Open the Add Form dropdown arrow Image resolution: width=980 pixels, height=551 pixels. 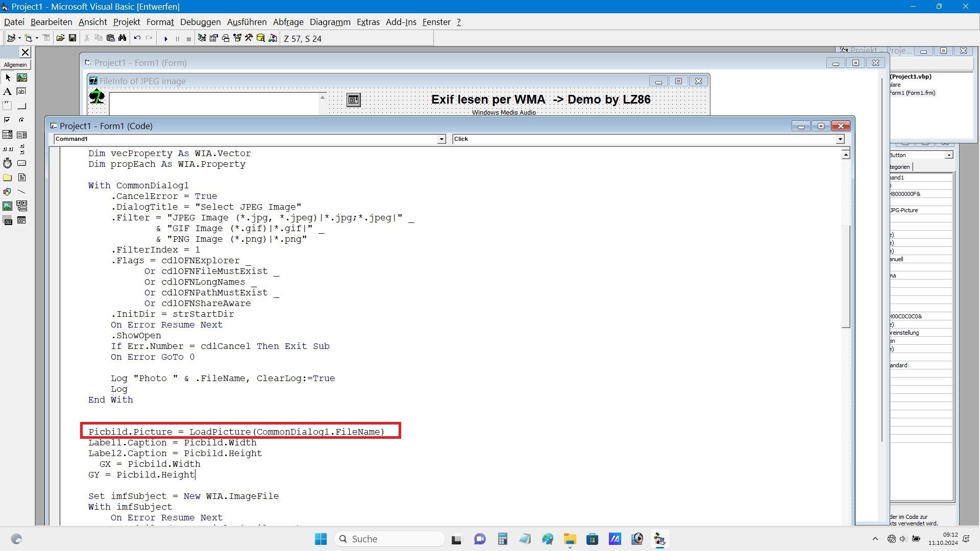coord(37,38)
